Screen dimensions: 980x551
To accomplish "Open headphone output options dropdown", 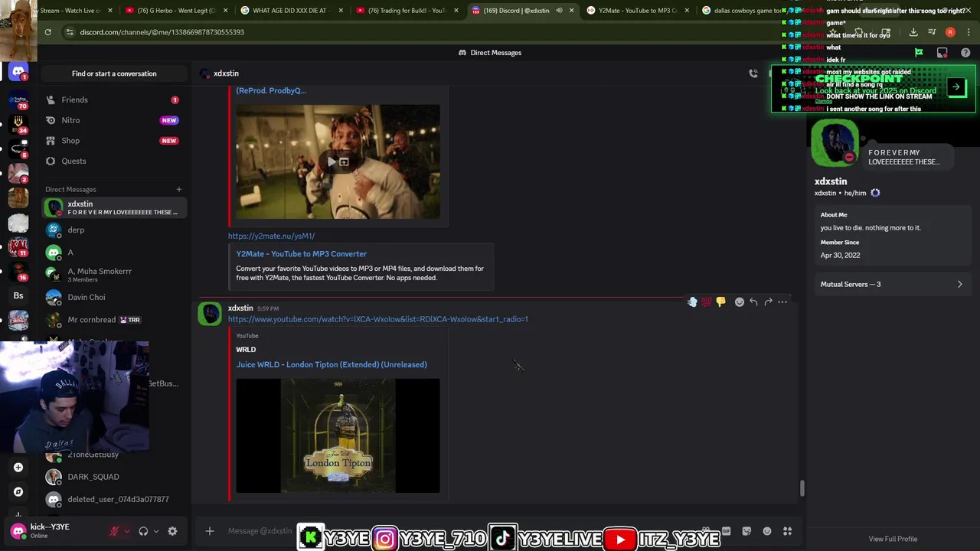I will tap(156, 531).
